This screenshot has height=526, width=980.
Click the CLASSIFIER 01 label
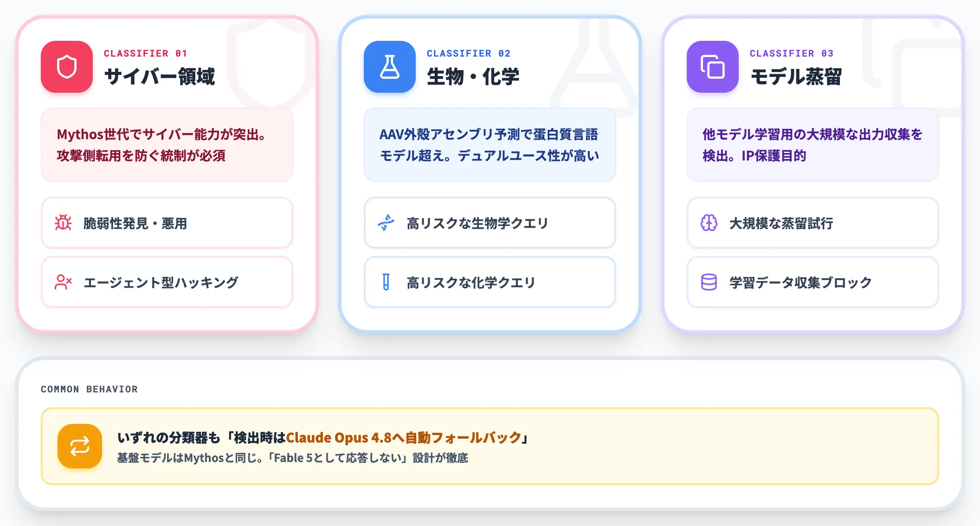coord(146,53)
